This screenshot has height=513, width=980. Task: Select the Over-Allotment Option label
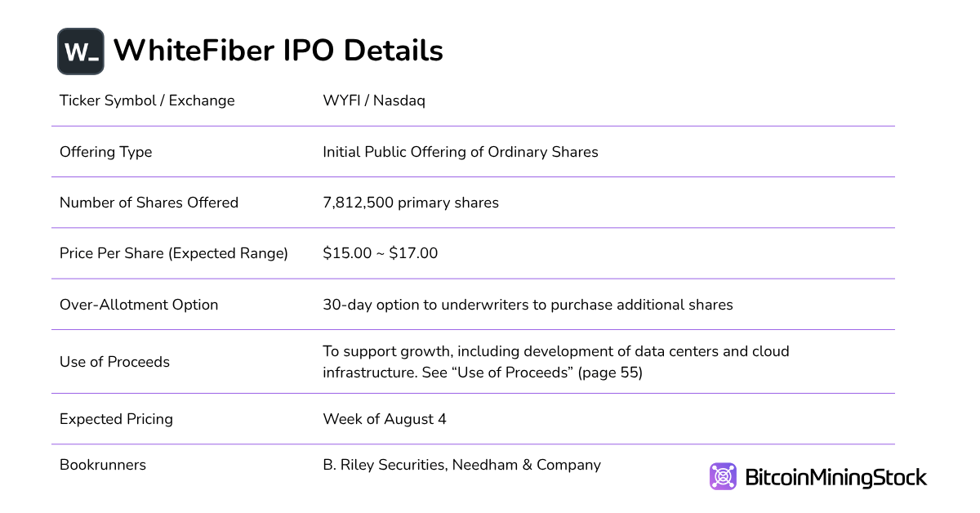tap(139, 305)
